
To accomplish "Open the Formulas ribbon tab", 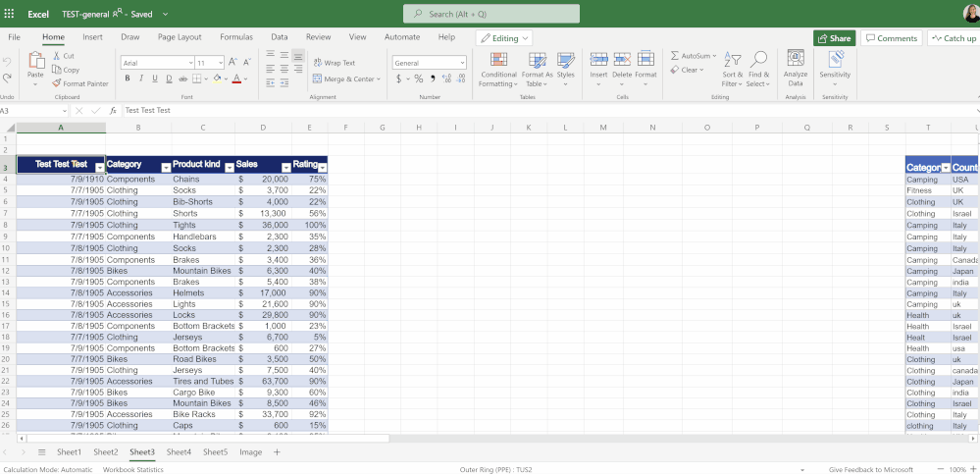I will [236, 37].
